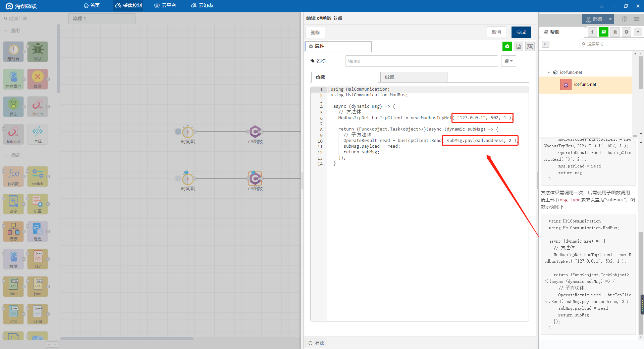Open the main hamburger menu
The height and width of the screenshot is (349, 644).
(x=637, y=19)
